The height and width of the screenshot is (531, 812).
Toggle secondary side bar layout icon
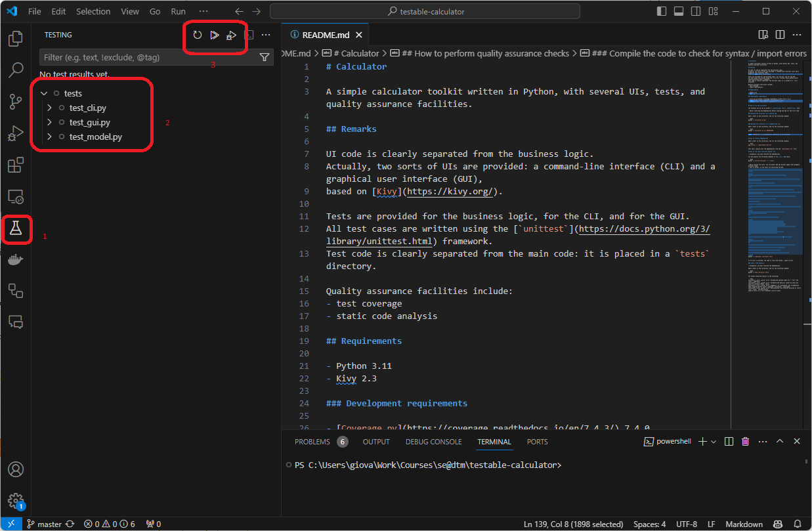point(696,11)
